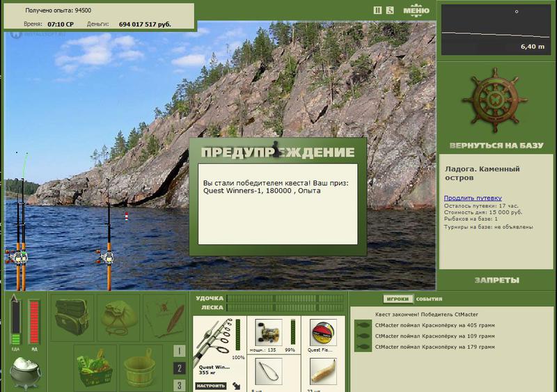This screenshot has height=392, width=557.
Task: Click the rod durability bar at 100%
Action: (238, 335)
